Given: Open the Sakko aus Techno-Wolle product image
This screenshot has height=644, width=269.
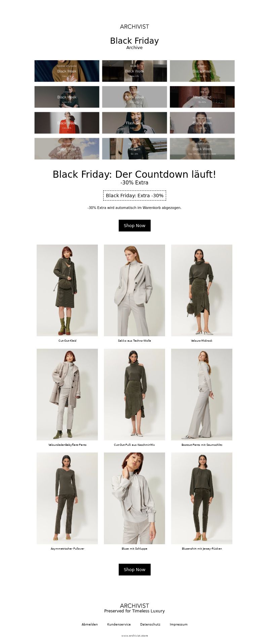Looking at the screenshot, I should coord(134,290).
